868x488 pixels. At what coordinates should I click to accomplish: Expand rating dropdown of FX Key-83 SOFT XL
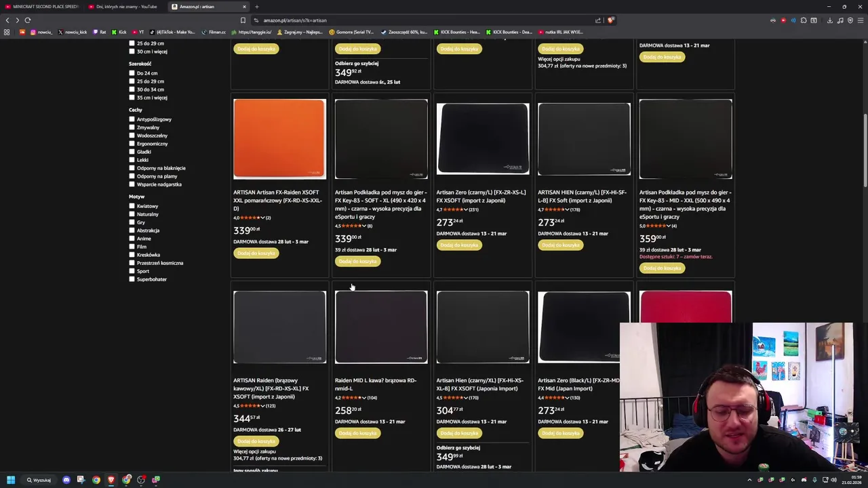pos(364,226)
